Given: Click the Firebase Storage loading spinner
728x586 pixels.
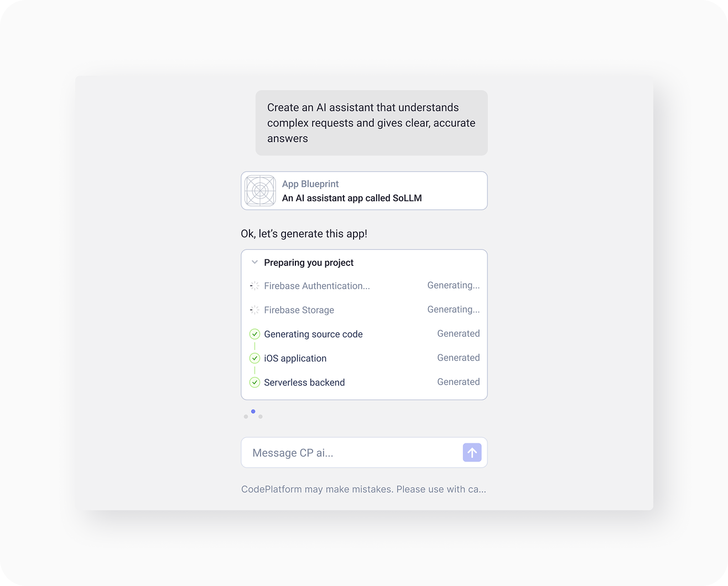Looking at the screenshot, I should (x=254, y=310).
